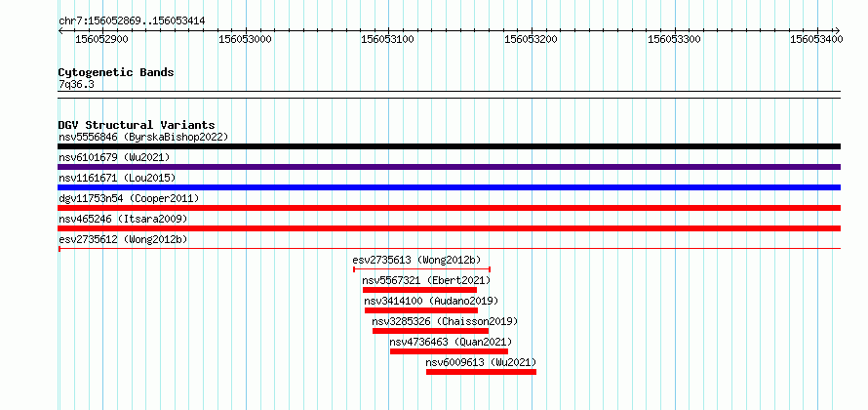Image resolution: width=868 pixels, height=410 pixels.
Task: Click ruler tick 156053300
Action: point(674,39)
